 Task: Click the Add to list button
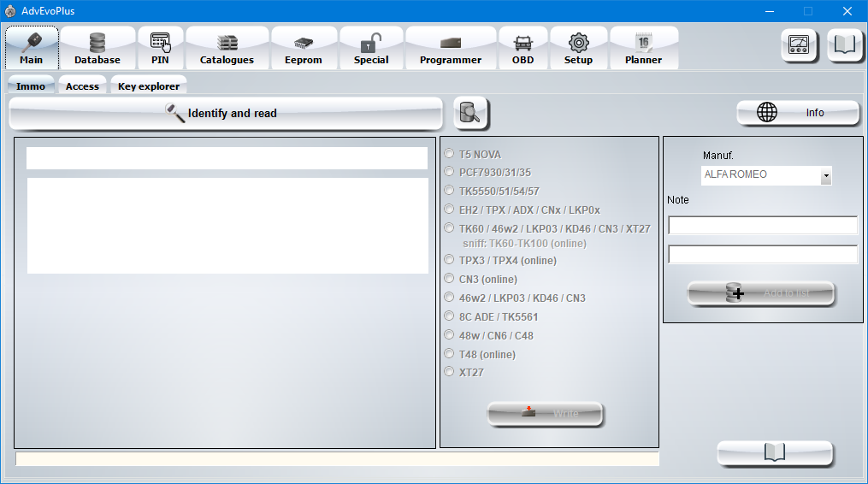tap(760, 293)
